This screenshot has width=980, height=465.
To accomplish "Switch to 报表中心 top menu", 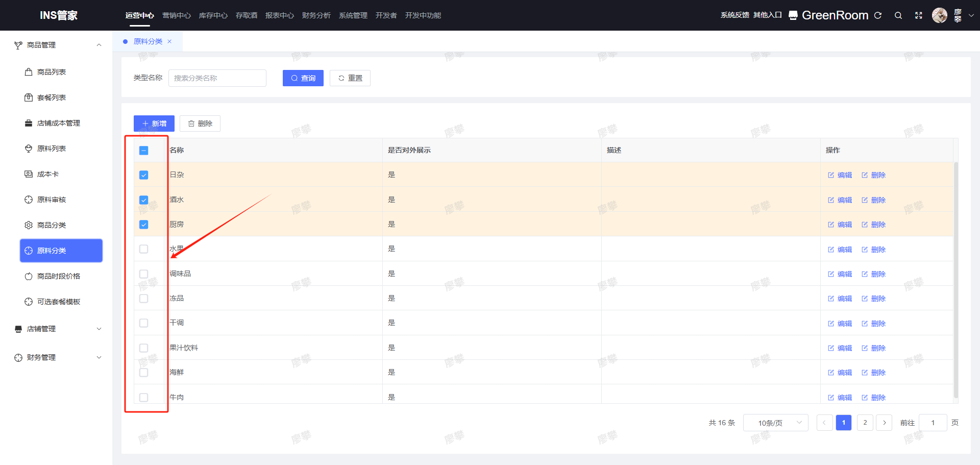I will click(280, 15).
